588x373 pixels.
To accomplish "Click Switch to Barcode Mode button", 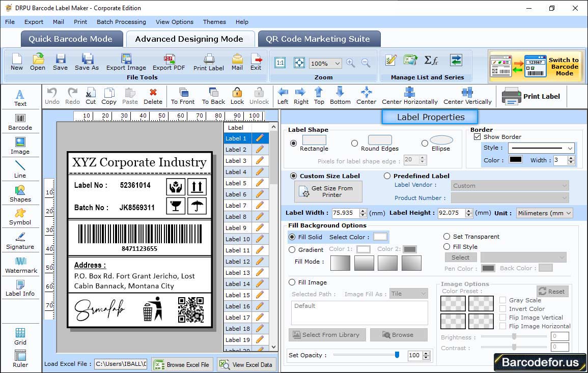I will tap(536, 66).
